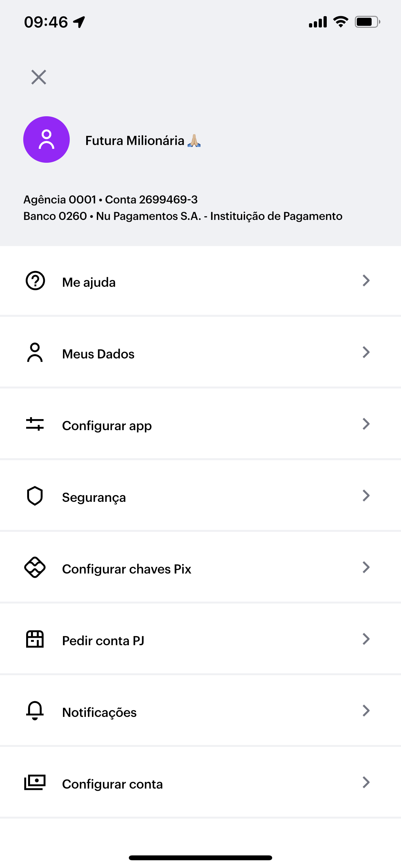Tap the Configurar conta card icon
401x868 pixels.
point(35,783)
